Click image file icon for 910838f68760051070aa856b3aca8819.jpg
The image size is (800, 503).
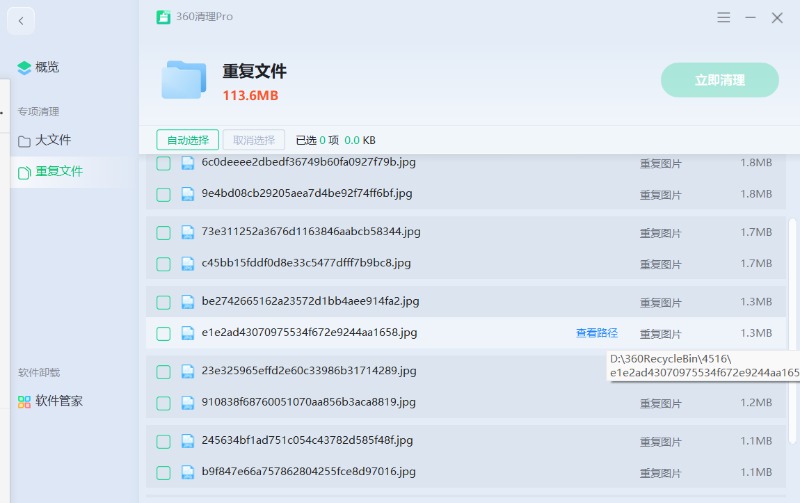[x=187, y=403]
